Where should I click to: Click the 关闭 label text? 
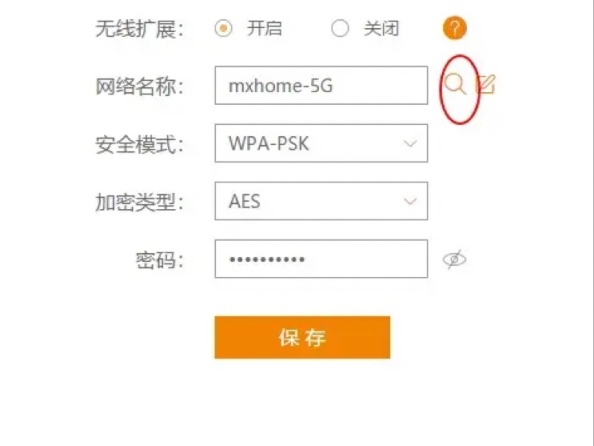(381, 28)
